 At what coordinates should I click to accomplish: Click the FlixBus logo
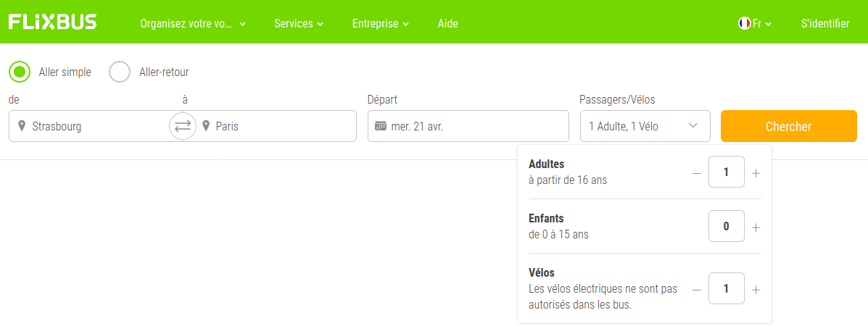click(x=53, y=22)
